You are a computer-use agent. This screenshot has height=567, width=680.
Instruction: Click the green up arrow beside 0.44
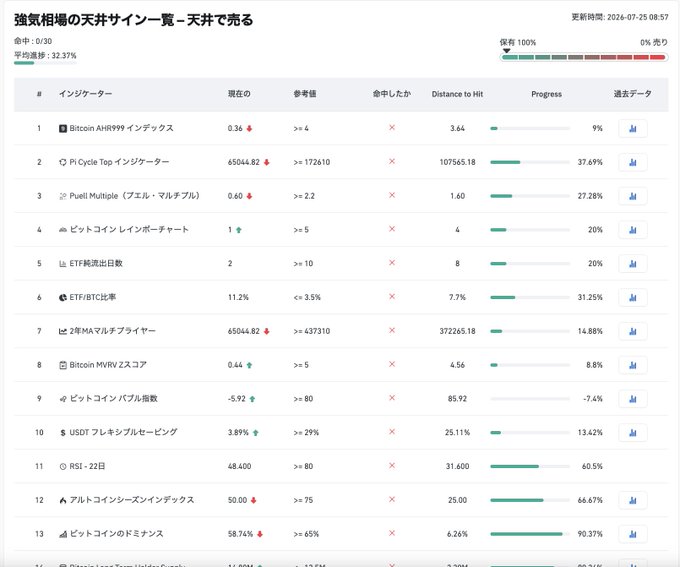point(249,365)
